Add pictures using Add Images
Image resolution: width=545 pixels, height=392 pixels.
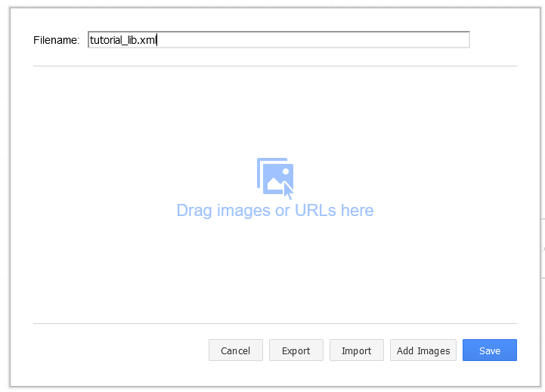point(423,350)
